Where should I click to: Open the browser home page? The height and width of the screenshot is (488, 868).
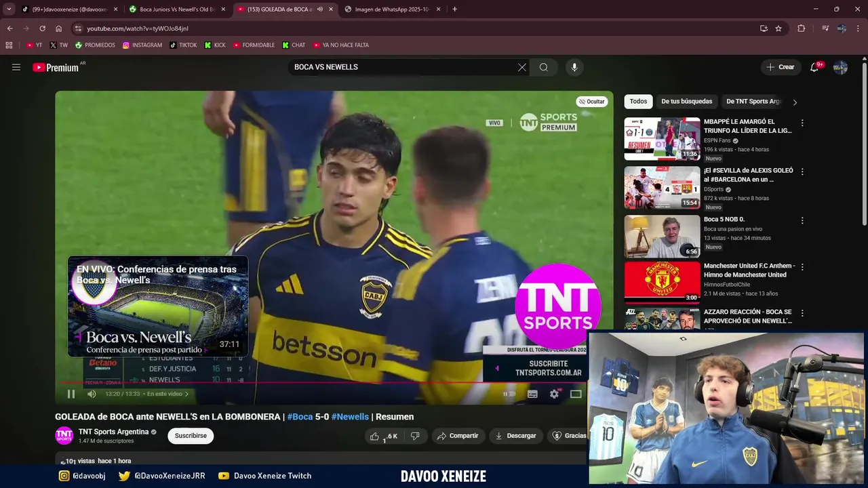[58, 28]
